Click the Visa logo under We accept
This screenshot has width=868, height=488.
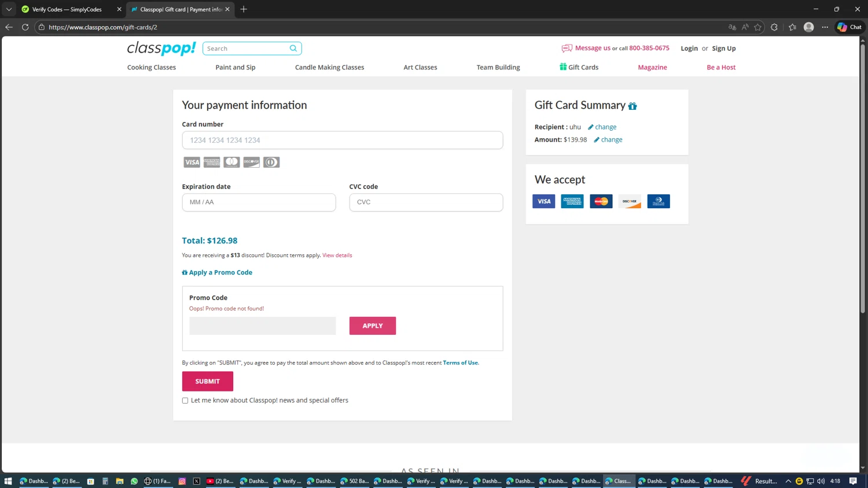click(x=544, y=201)
